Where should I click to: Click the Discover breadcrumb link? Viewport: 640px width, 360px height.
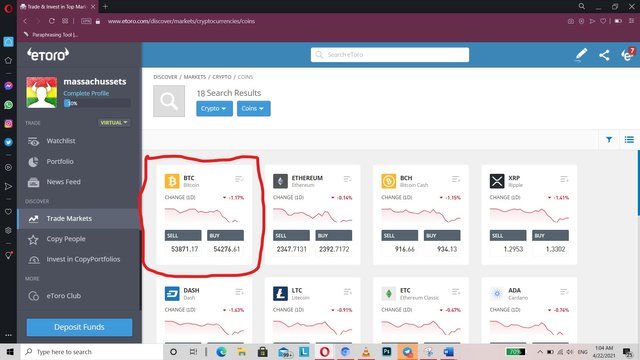(165, 77)
